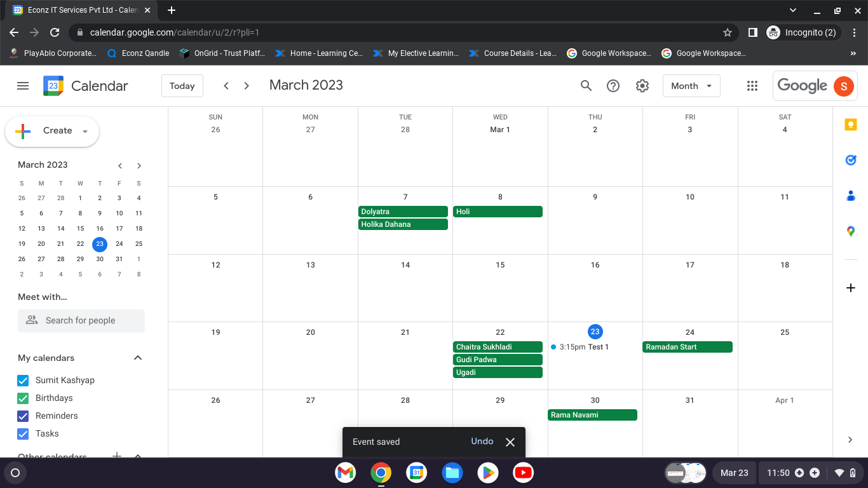This screenshot has width=868, height=488.
Task: Open the tab search dropdown arrow
Action: (792, 10)
